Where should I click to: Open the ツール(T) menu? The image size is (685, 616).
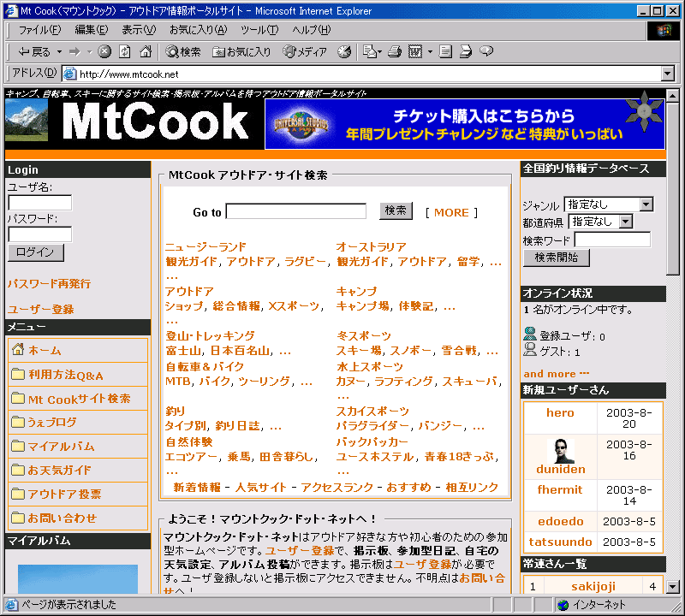(x=259, y=30)
